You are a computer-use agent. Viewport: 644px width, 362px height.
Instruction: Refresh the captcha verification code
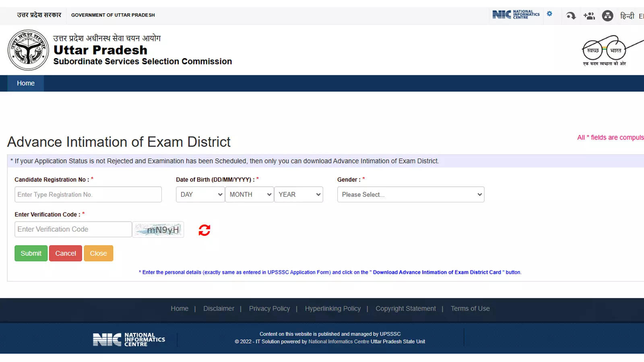coord(204,230)
